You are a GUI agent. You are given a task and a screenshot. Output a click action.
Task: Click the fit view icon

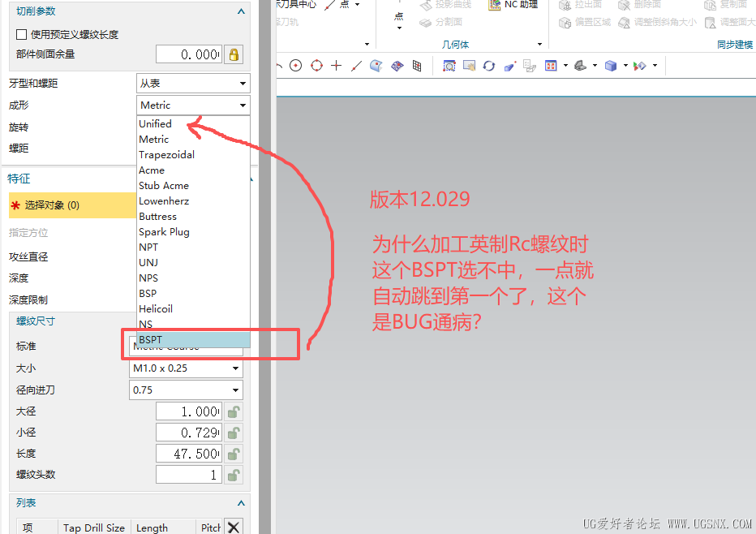(x=551, y=66)
